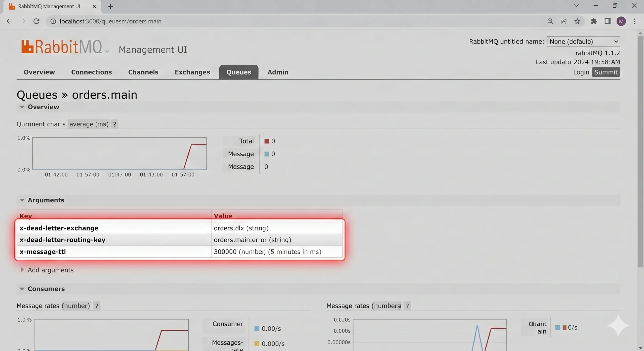Change the Message rates (number) range
This screenshot has height=351, width=644.
click(x=76, y=306)
